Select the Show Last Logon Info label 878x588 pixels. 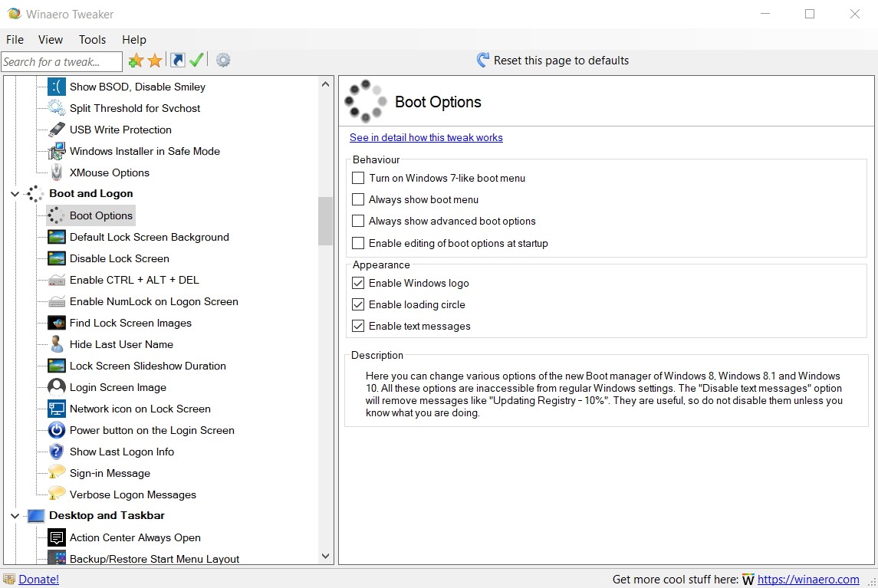pyautogui.click(x=121, y=452)
